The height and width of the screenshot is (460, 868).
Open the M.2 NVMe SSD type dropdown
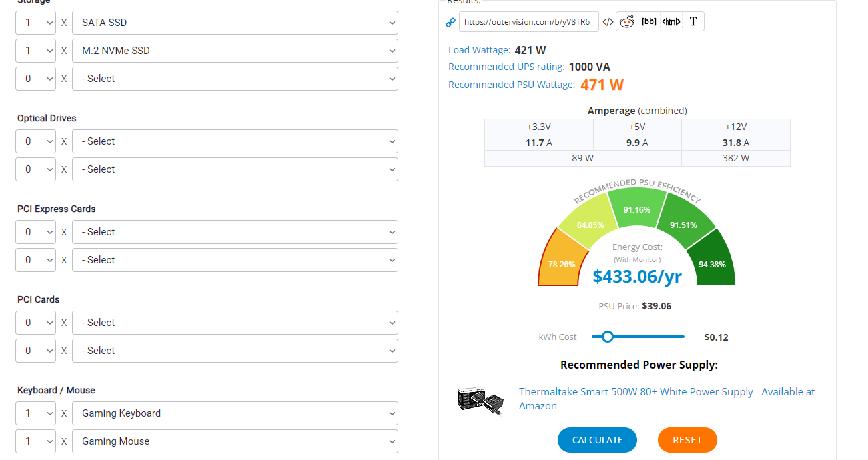(x=235, y=51)
